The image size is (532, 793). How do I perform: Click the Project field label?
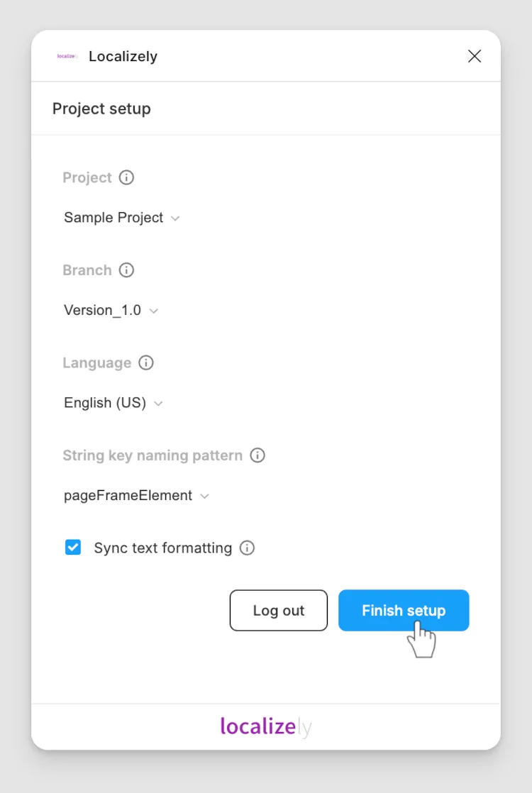87,178
